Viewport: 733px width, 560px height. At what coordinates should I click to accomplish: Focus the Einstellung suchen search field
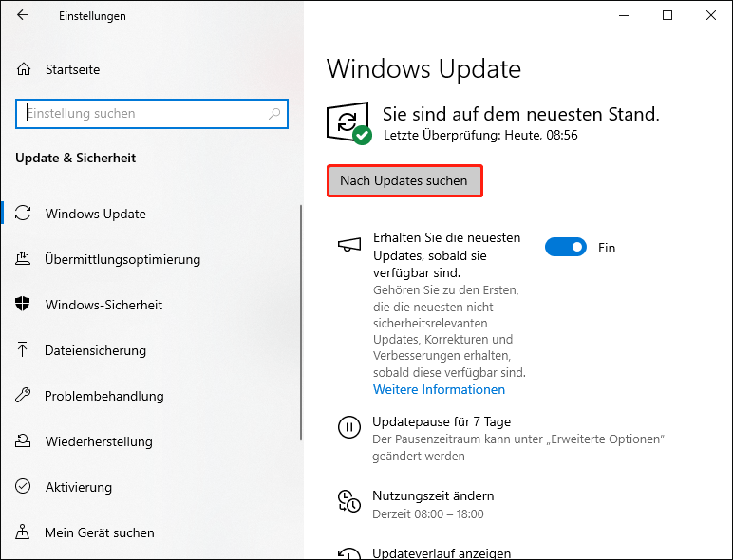tap(152, 114)
